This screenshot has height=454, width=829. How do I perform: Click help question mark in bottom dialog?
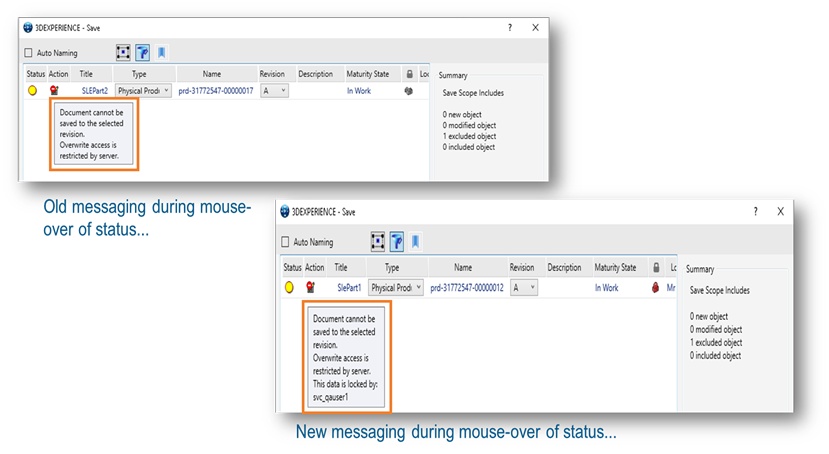point(756,211)
